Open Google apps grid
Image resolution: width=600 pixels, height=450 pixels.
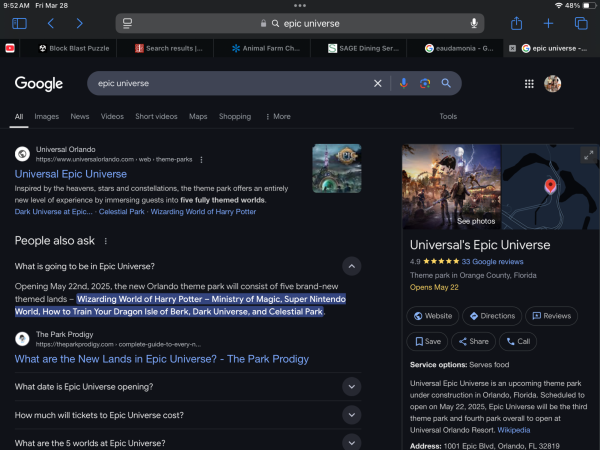(529, 84)
